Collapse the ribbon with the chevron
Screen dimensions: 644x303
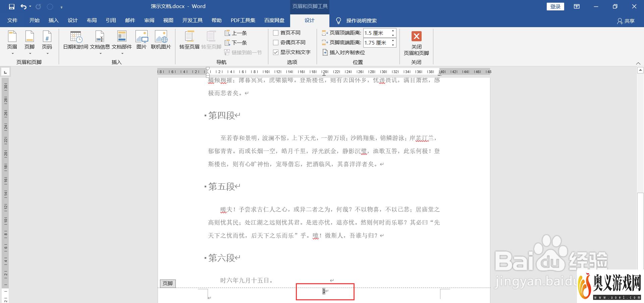(638, 63)
